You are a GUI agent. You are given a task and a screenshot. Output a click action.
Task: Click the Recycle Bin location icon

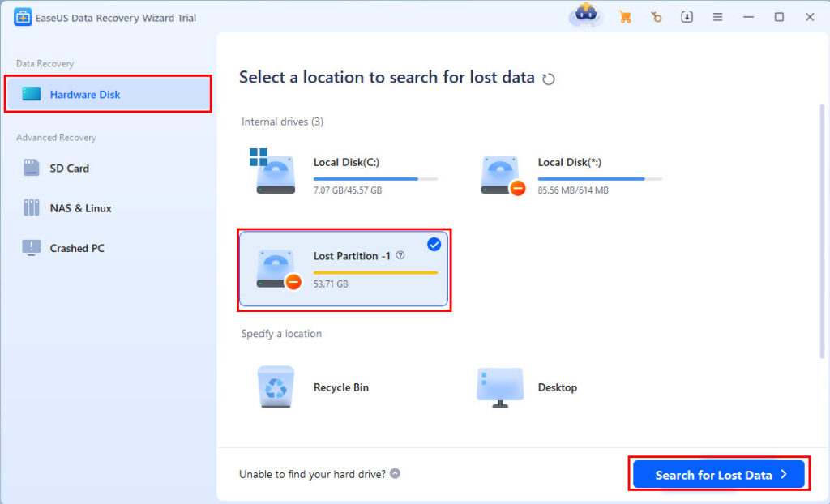coord(276,387)
